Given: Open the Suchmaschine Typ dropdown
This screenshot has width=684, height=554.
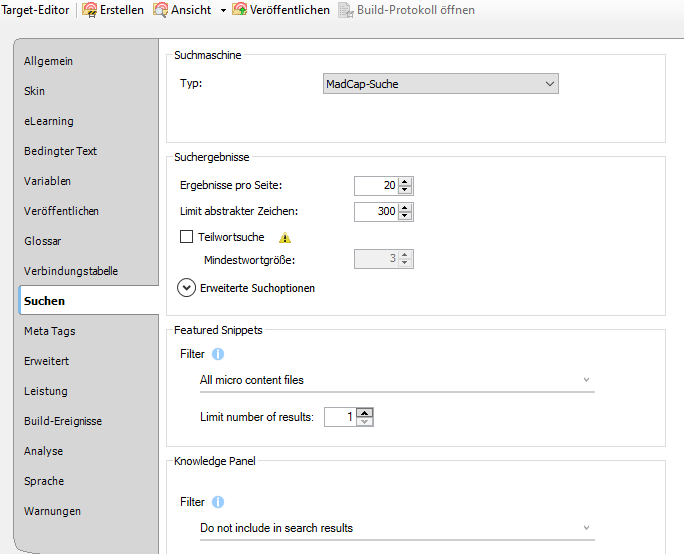Looking at the screenshot, I should pyautogui.click(x=441, y=84).
